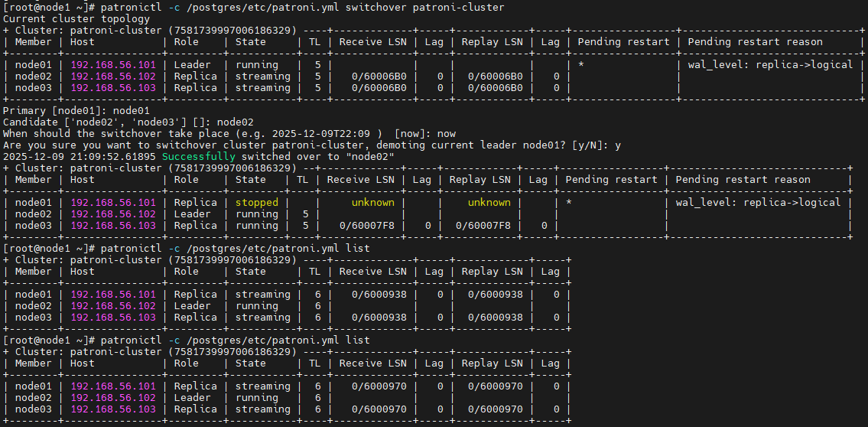Click Replay LSN '0/60007F8' for node03
The height and width of the screenshot is (427, 868).
(x=483, y=226)
